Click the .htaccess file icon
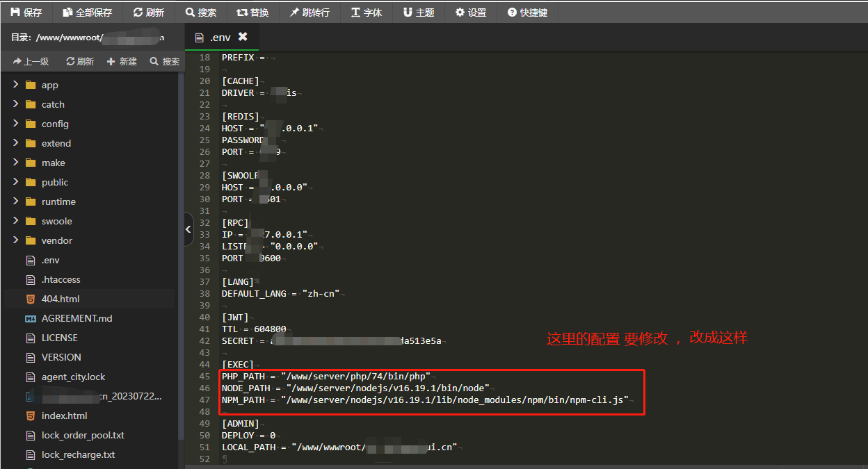868x469 pixels. (30, 279)
